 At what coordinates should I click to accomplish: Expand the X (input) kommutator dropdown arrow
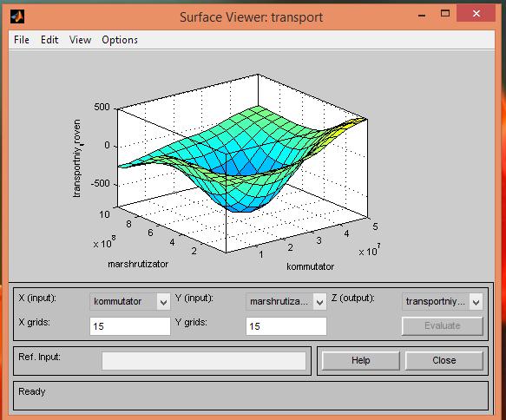[x=163, y=302]
